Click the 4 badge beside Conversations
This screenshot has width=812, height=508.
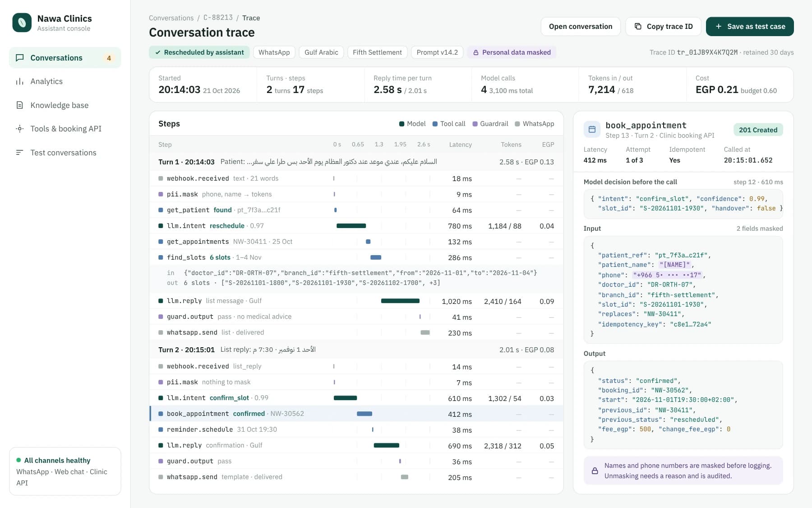[x=109, y=58]
